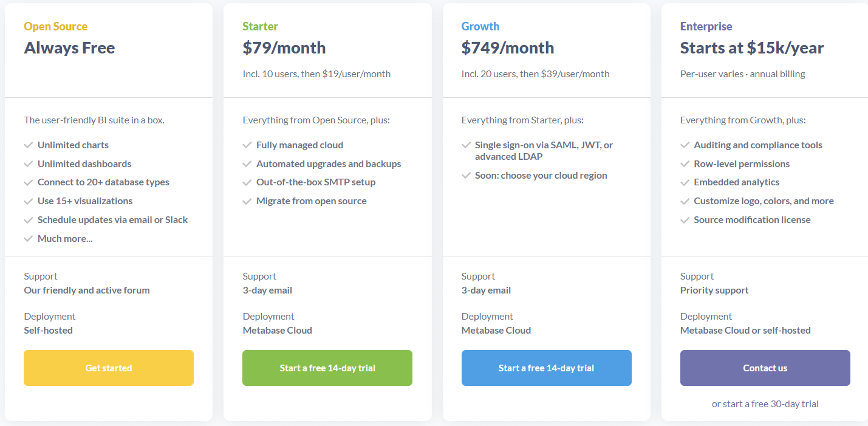
Task: Click checkmark next to Auditing and compliance tools
Action: [685, 145]
